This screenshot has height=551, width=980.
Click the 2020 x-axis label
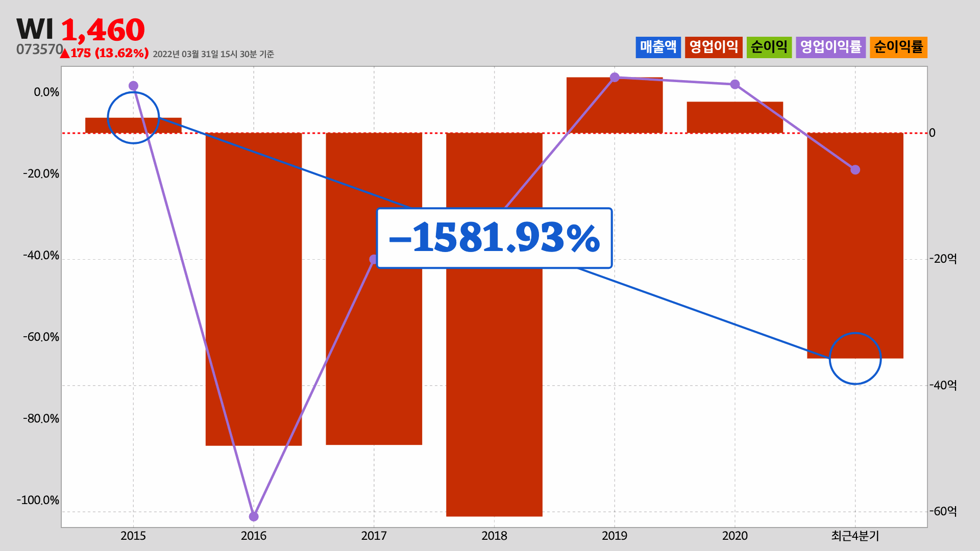tap(735, 536)
